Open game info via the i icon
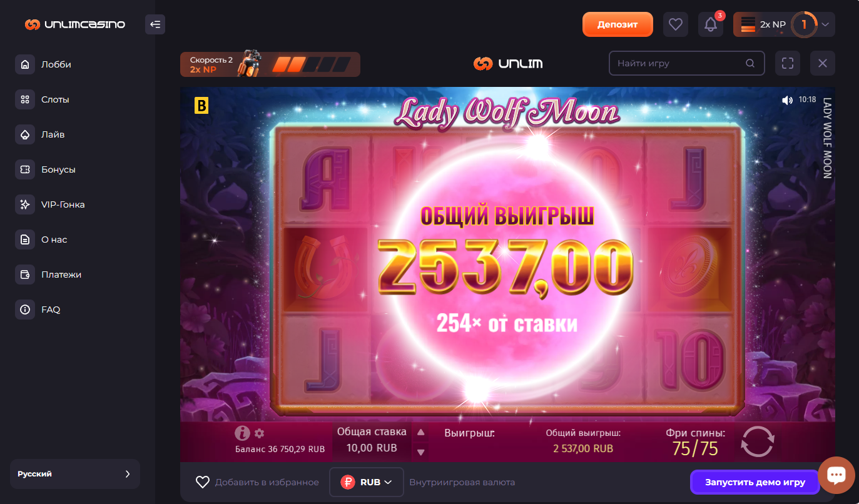859x504 pixels. coord(242,433)
